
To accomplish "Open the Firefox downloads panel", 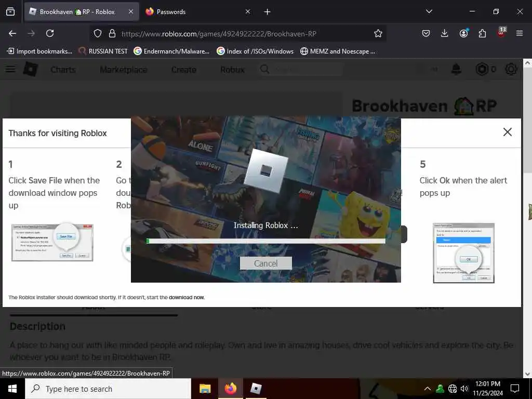I will point(445,33).
